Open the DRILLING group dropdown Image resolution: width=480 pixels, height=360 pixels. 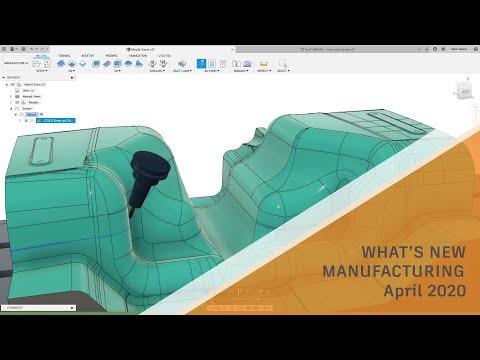[157, 71]
